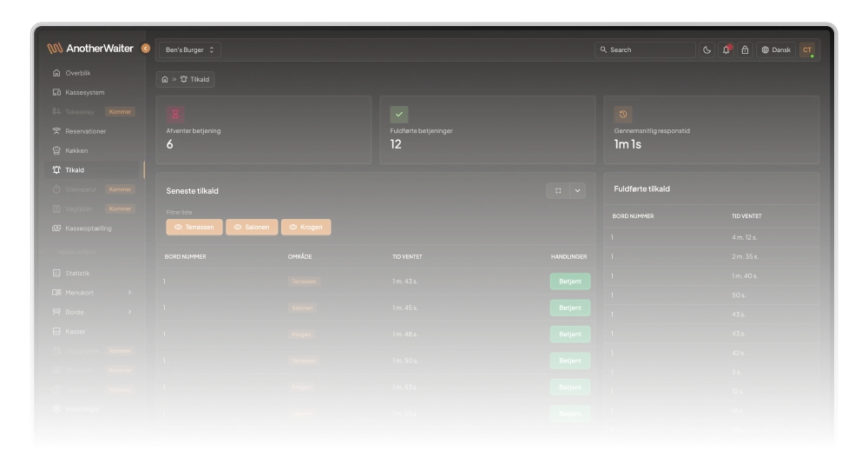Click the 2m. 35s. completed call row

click(x=712, y=256)
